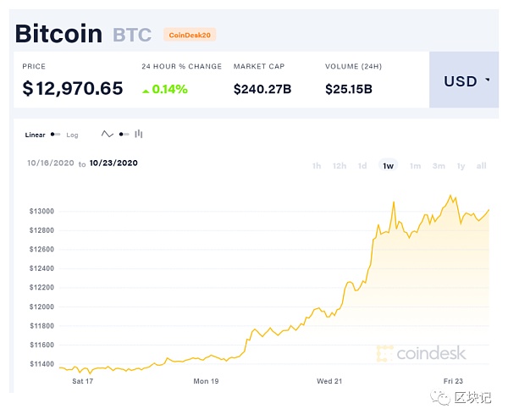The width and height of the screenshot is (508, 420).
Task: Open the USD currency dropdown
Action: coord(466,81)
